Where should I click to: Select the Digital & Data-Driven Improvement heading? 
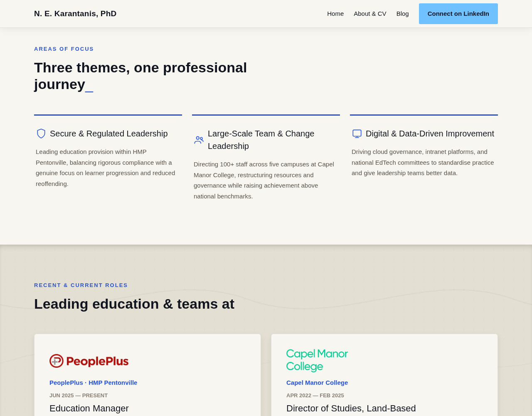click(430, 134)
